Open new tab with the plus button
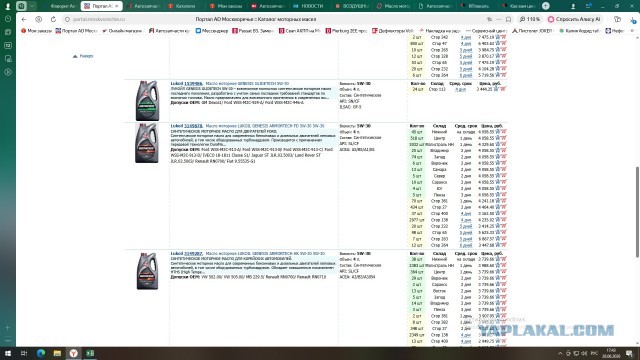Viewport: 640px width, 360px height. 546,6
